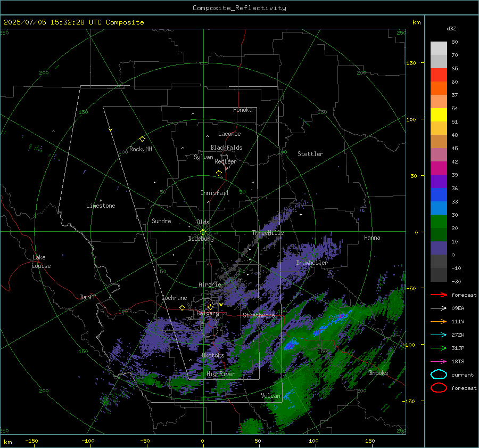
Task: Click the Banff label
Action: [x=88, y=297]
